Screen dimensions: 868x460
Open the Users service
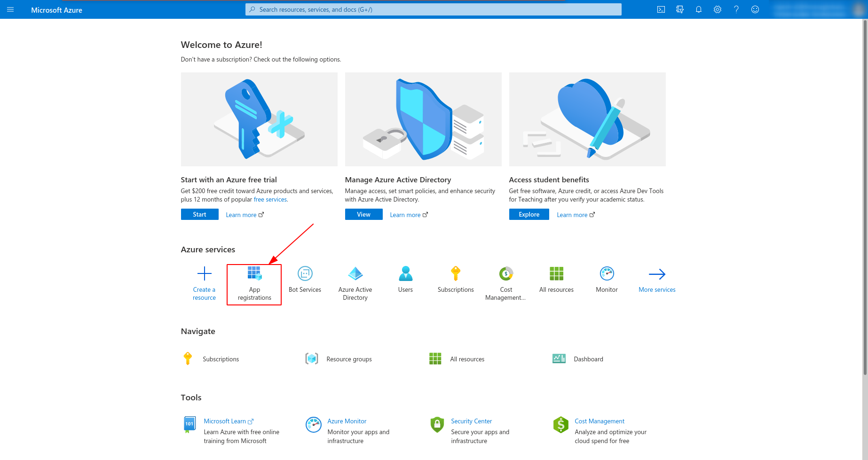[405, 280]
